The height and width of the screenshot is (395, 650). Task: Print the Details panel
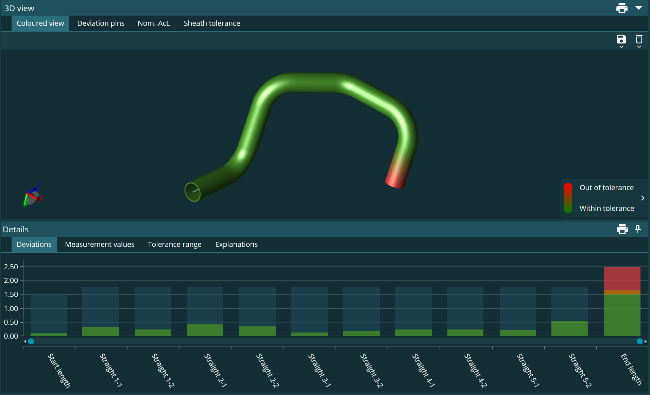(x=622, y=229)
